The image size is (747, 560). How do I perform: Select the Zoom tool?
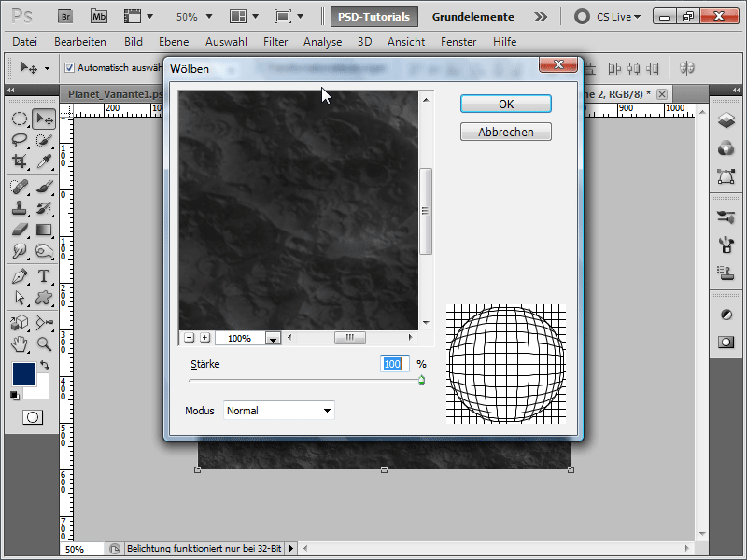[44, 343]
